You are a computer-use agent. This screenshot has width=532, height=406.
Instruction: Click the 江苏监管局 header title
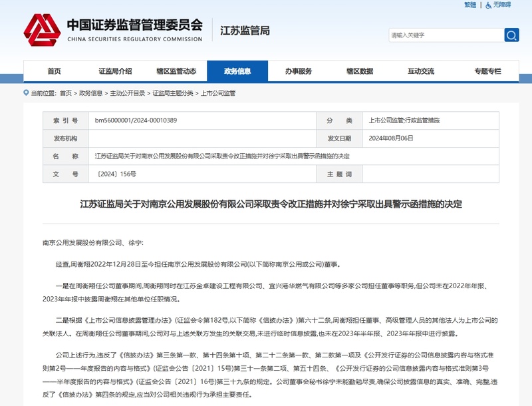click(x=245, y=31)
